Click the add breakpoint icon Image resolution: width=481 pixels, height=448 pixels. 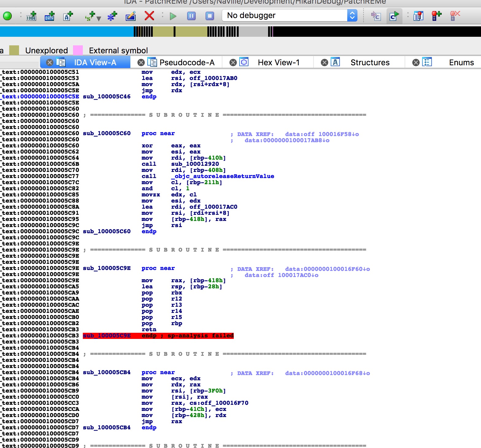(x=437, y=16)
